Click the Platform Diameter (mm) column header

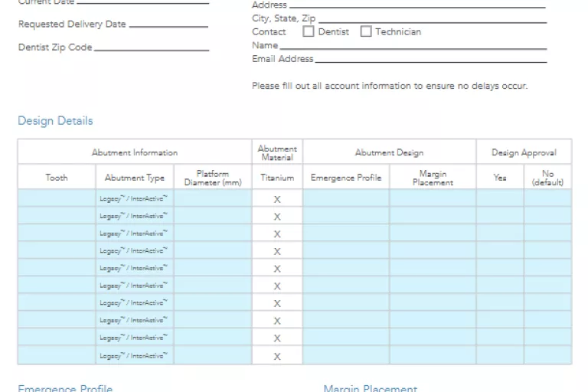(213, 177)
